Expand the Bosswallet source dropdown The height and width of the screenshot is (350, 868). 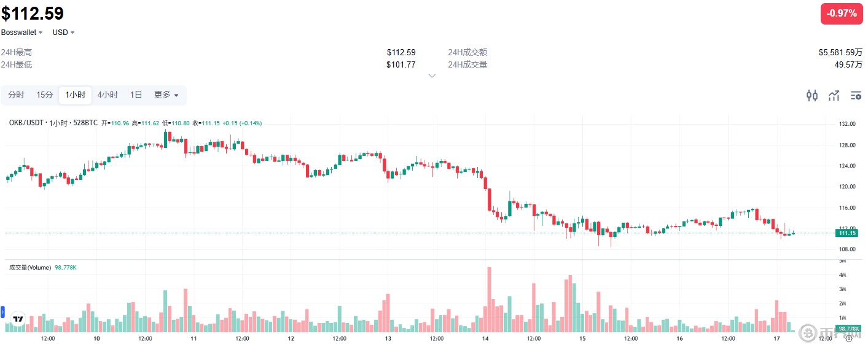(22, 33)
